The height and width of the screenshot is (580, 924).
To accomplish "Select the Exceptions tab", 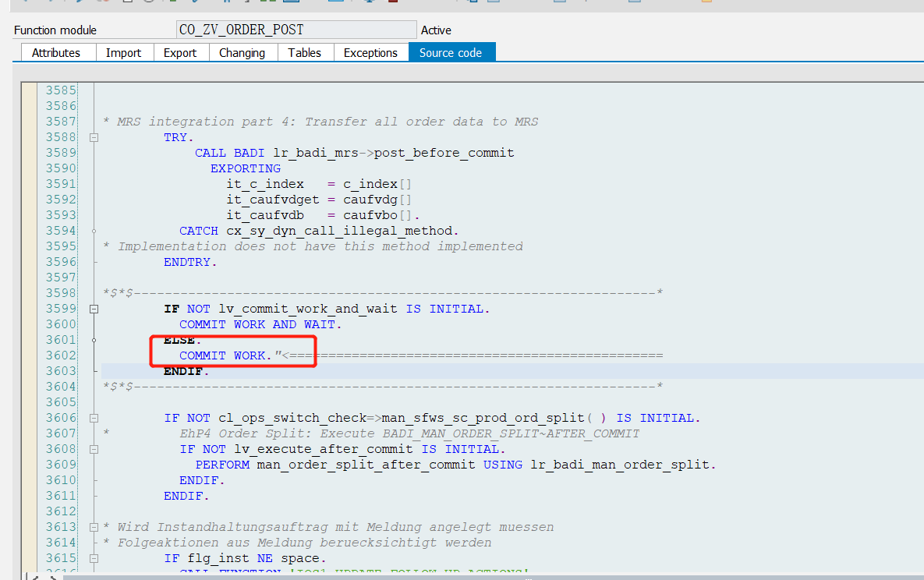I will pos(371,52).
